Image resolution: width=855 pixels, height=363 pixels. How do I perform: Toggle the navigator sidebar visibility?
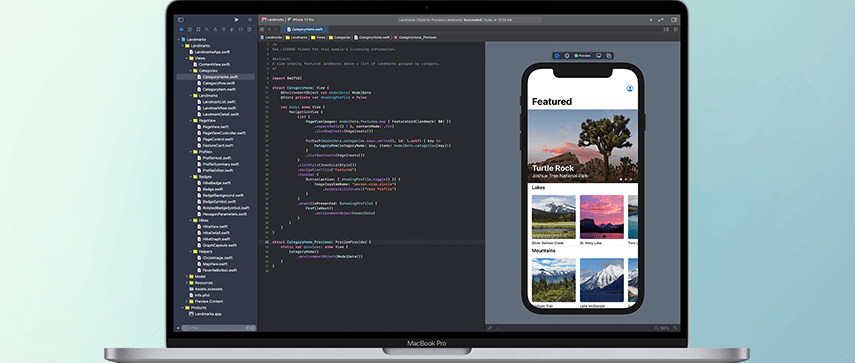click(181, 20)
